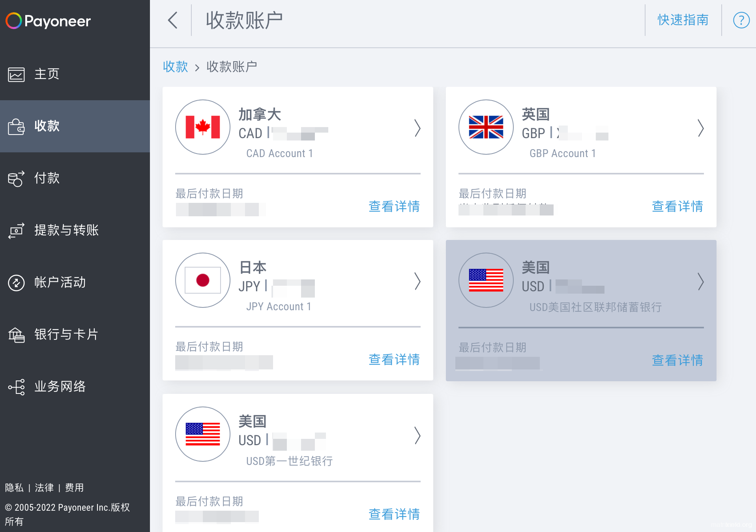Click US flag on 第一世纪银行 card

point(203,434)
